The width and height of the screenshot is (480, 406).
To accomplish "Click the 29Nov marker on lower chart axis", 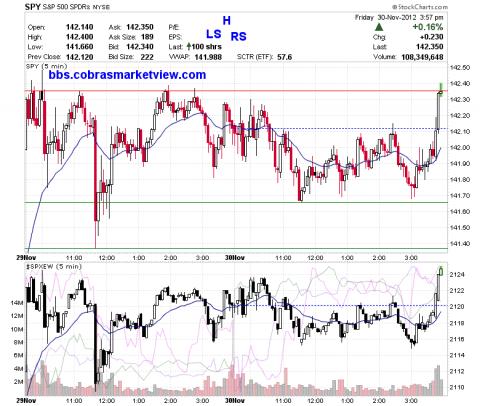I will tap(26, 400).
